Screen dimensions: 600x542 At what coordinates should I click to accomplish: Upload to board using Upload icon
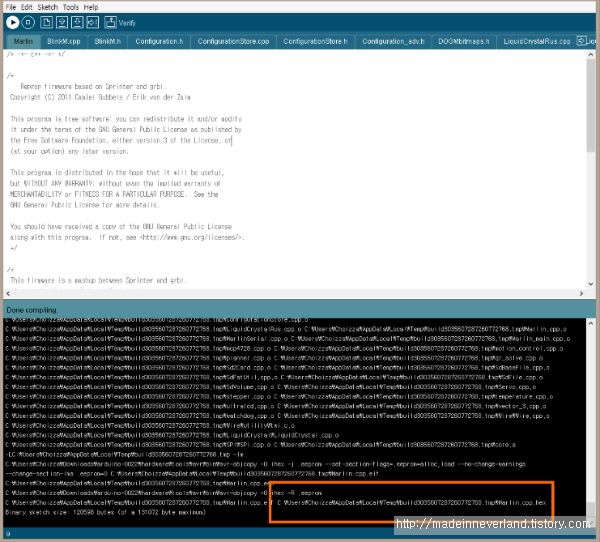[93, 23]
